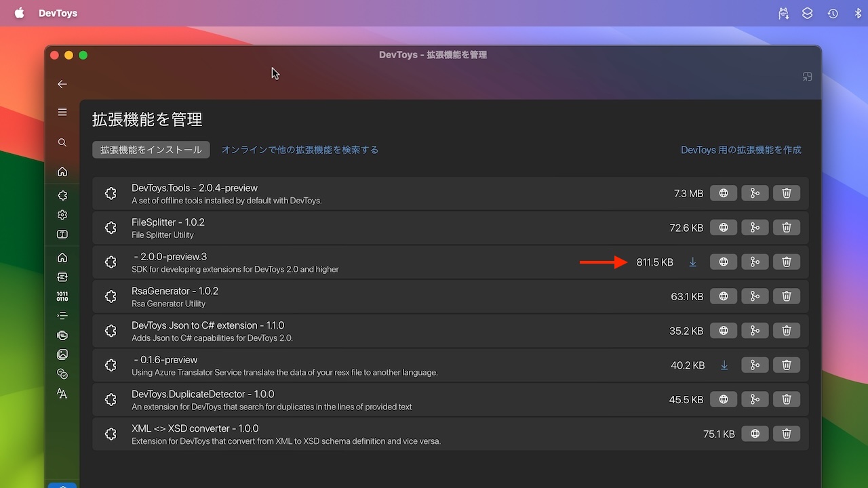
Task: Go back with the left arrow icon
Action: coord(62,84)
